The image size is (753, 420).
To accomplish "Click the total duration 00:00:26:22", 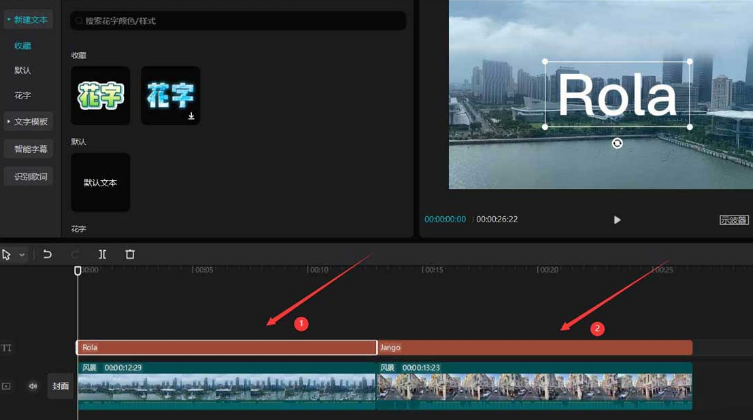I will point(497,219).
